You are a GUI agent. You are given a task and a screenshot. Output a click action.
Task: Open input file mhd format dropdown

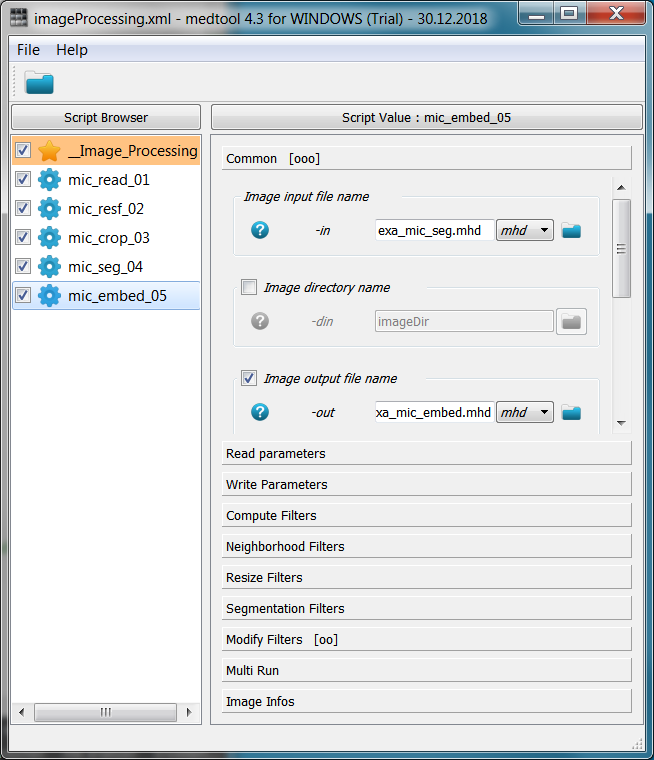(x=525, y=230)
